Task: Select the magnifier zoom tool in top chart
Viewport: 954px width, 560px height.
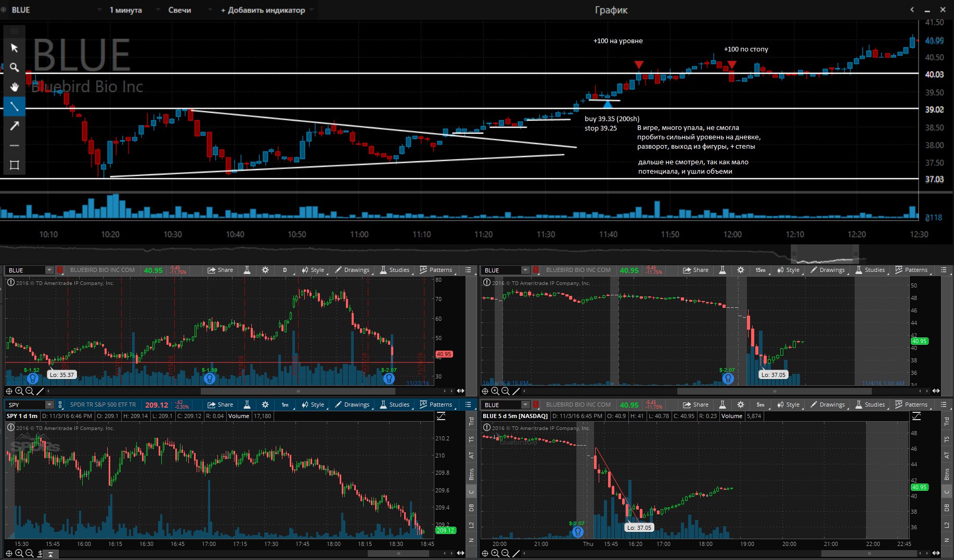Action: tap(15, 68)
